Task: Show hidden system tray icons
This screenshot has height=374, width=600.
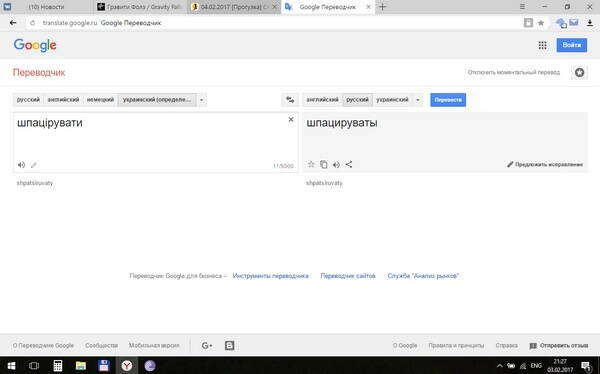Action: 499,366
